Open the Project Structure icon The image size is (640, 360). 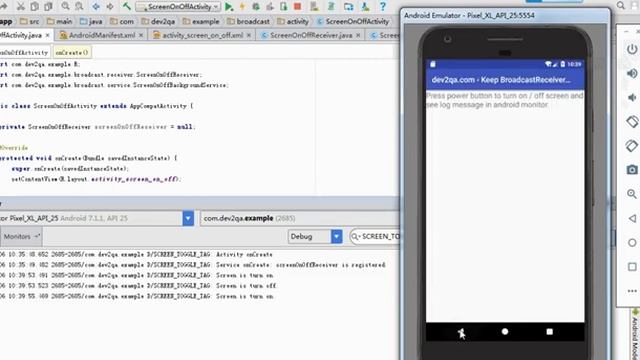pyautogui.click(x=349, y=7)
